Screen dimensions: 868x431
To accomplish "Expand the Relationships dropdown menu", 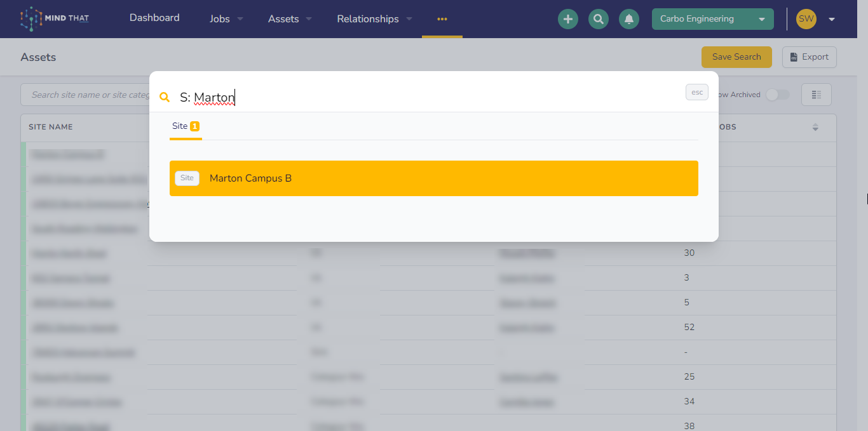I will pos(375,19).
